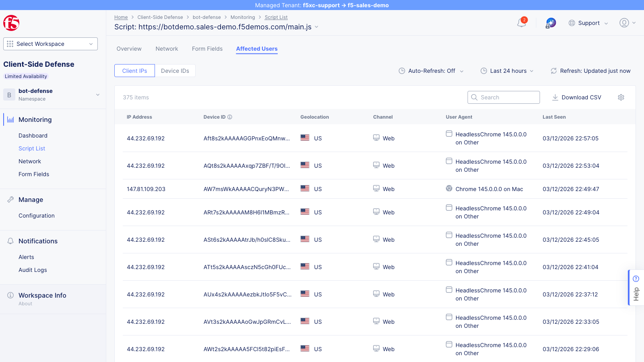The height and width of the screenshot is (362, 644).
Task: Click the Manage wrench icon in sidebar
Action: click(x=10, y=200)
